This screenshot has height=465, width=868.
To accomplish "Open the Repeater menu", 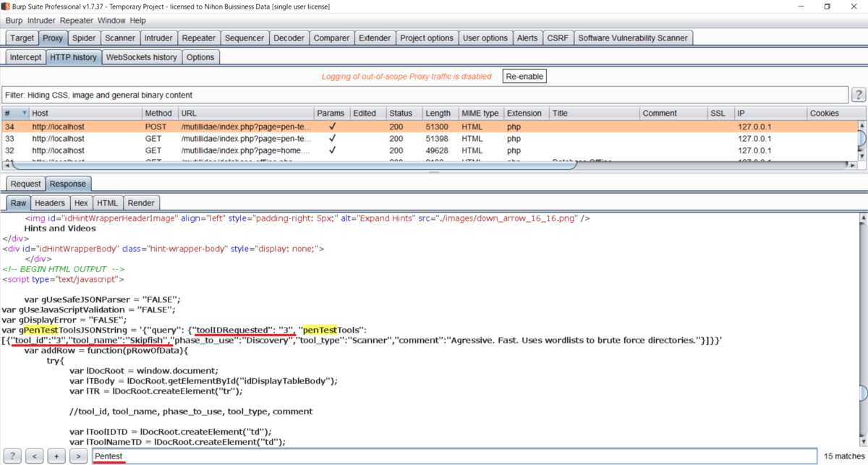I will [77, 21].
